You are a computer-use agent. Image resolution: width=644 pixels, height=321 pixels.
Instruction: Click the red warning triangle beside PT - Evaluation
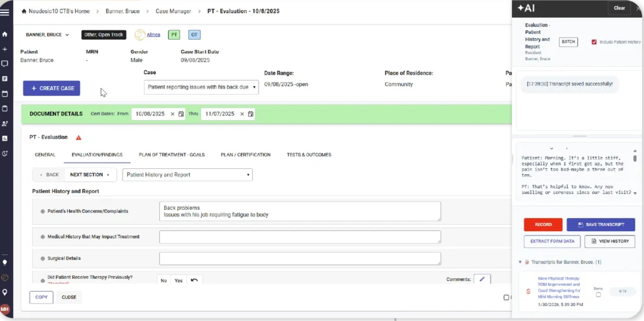click(x=79, y=138)
